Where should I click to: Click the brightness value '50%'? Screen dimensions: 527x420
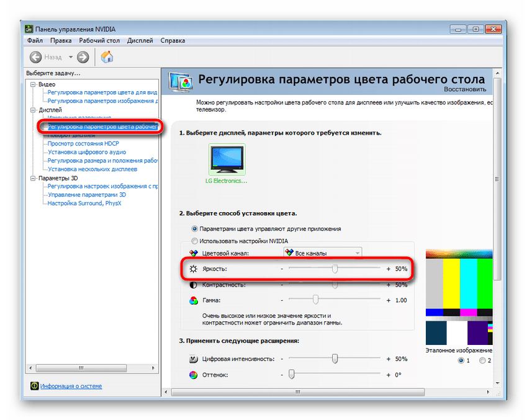pyautogui.click(x=401, y=269)
